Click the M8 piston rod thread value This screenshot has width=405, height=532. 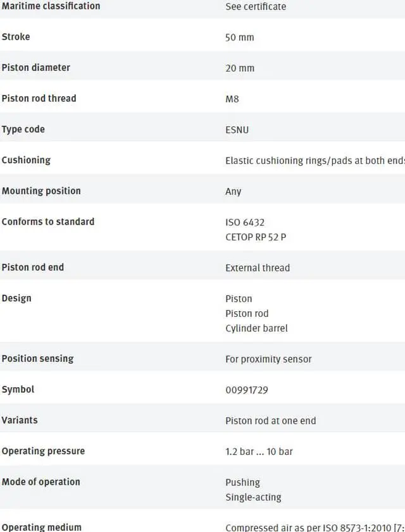(232, 99)
